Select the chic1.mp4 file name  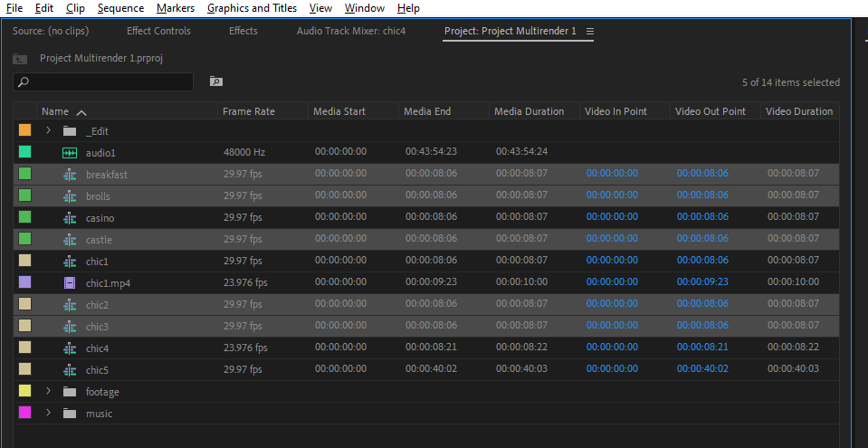108,283
